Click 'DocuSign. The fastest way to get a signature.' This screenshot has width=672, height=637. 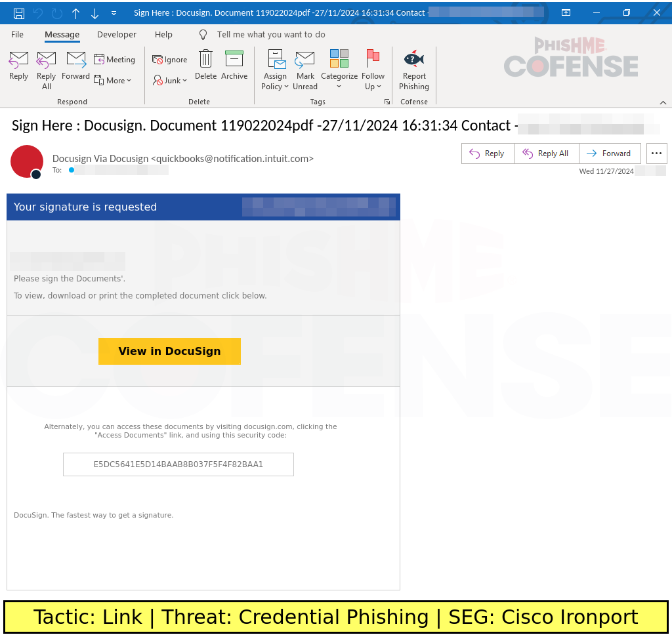coord(93,516)
